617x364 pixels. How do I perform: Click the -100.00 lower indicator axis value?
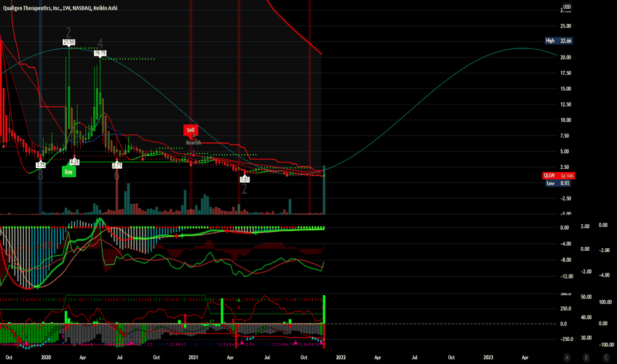coord(606,345)
